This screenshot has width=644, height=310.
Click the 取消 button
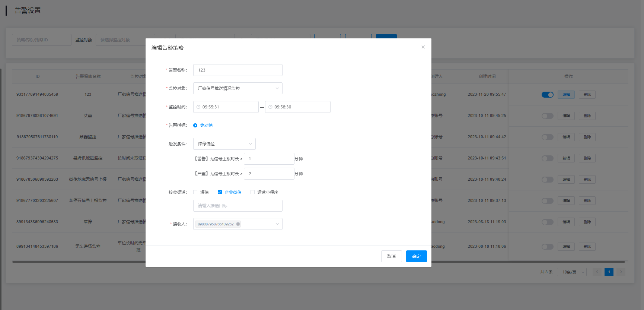pos(391,256)
